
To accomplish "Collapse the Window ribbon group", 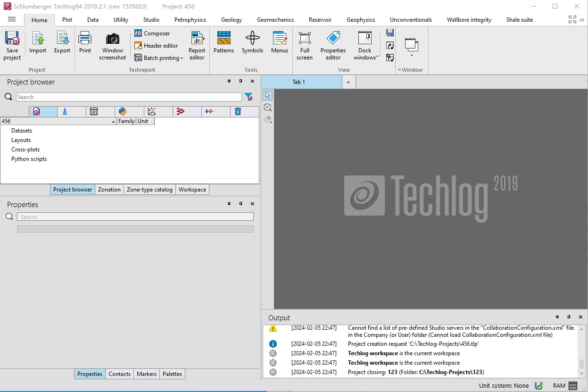I will click(x=399, y=70).
